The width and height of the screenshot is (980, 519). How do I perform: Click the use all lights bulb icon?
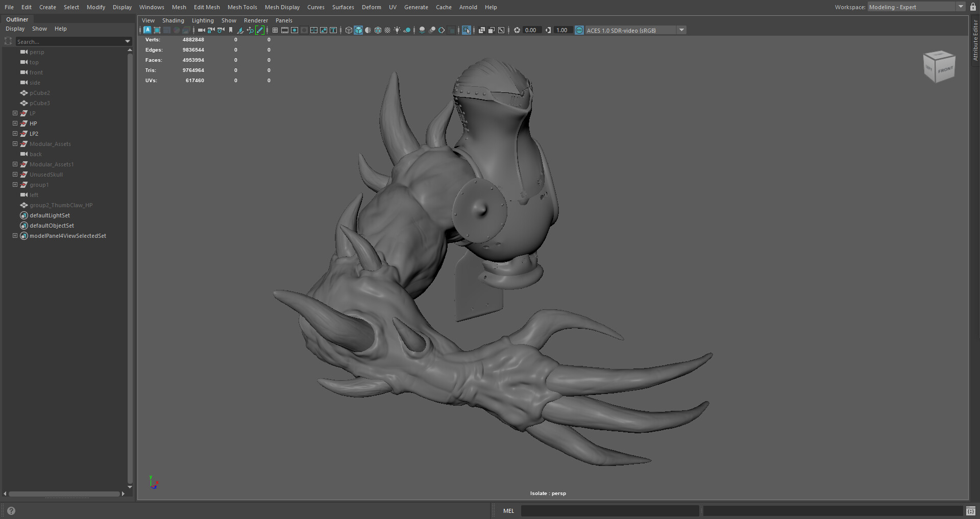coord(397,30)
